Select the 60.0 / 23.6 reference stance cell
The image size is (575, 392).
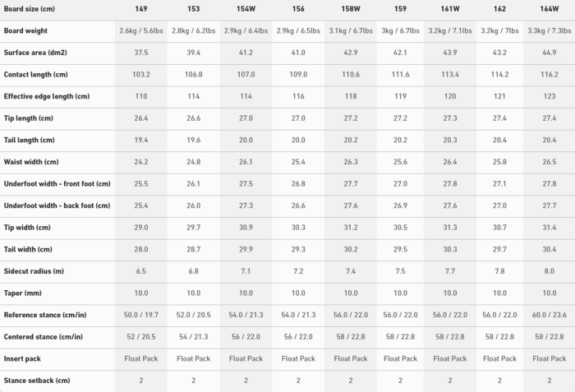coord(549,315)
